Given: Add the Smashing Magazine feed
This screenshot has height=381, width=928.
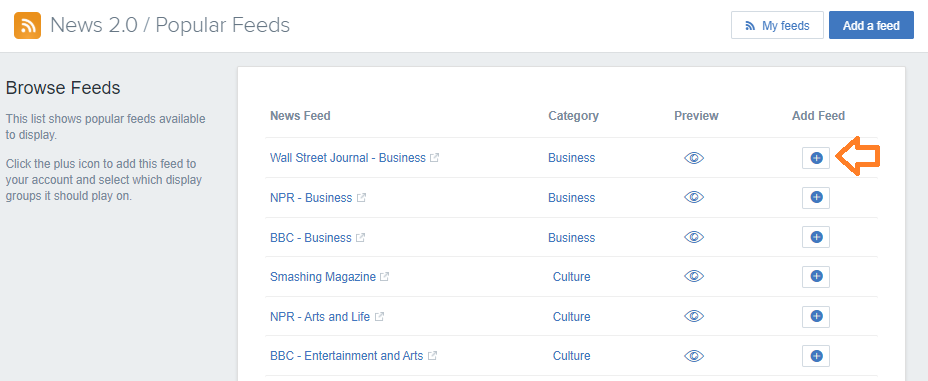Looking at the screenshot, I should 816,276.
